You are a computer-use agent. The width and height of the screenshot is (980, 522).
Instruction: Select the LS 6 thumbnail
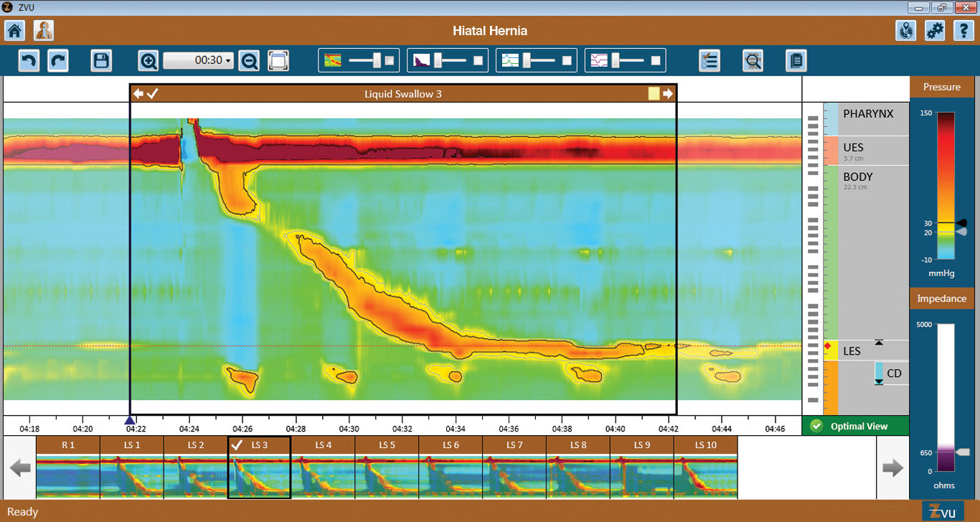coord(451,467)
